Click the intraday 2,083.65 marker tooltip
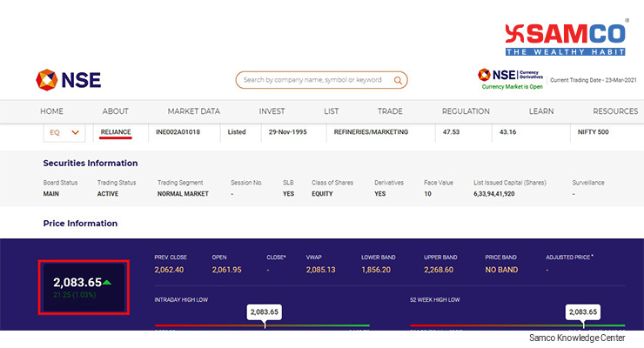 (264, 311)
